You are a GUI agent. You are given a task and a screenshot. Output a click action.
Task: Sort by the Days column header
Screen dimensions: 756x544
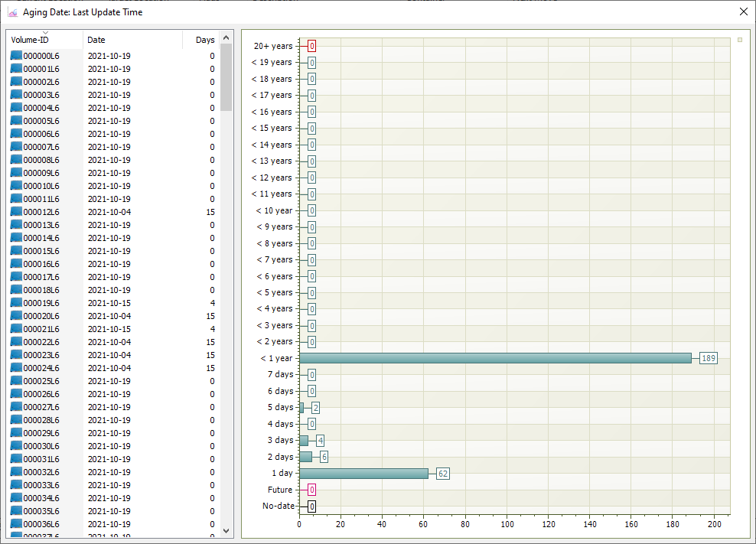(x=201, y=40)
